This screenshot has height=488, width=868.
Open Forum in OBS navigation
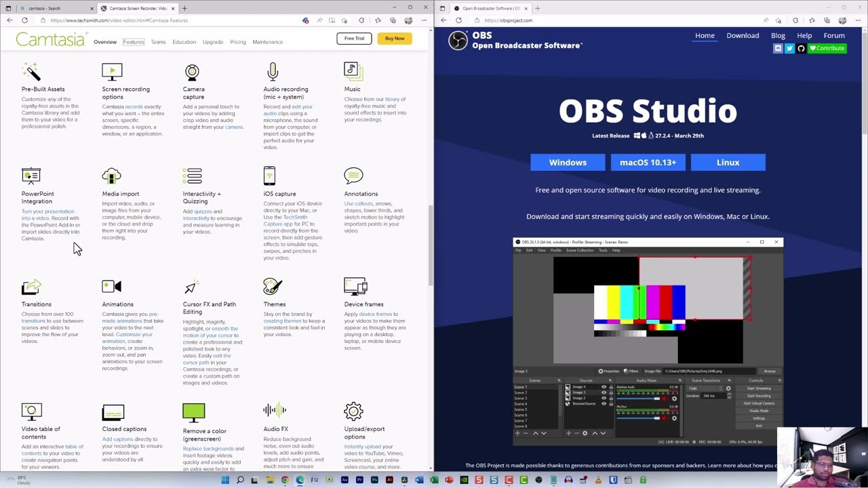(834, 36)
